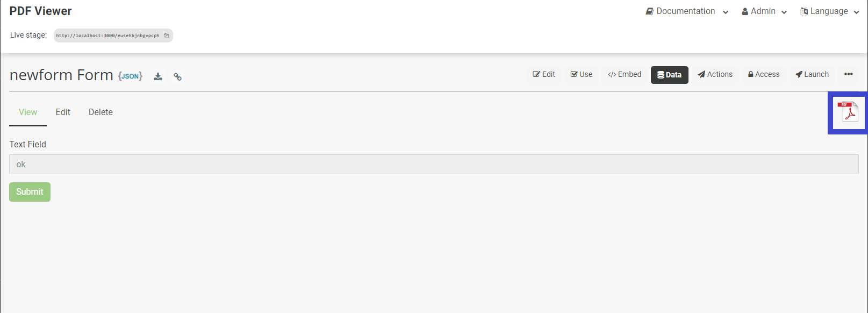Switch to the submission Edit tab
Image resolution: width=868 pixels, height=313 pixels.
tap(63, 112)
